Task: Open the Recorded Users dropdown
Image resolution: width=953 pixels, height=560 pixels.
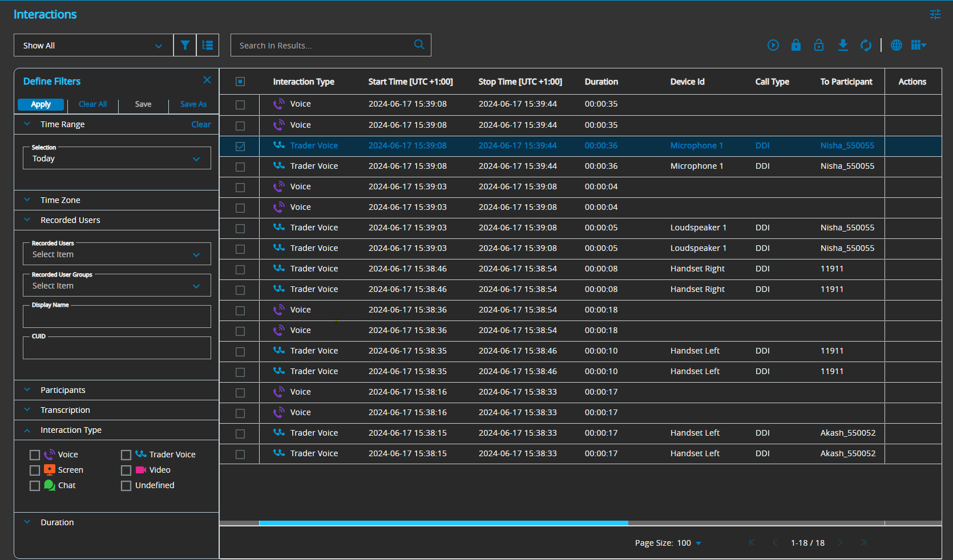Action: coord(117,254)
